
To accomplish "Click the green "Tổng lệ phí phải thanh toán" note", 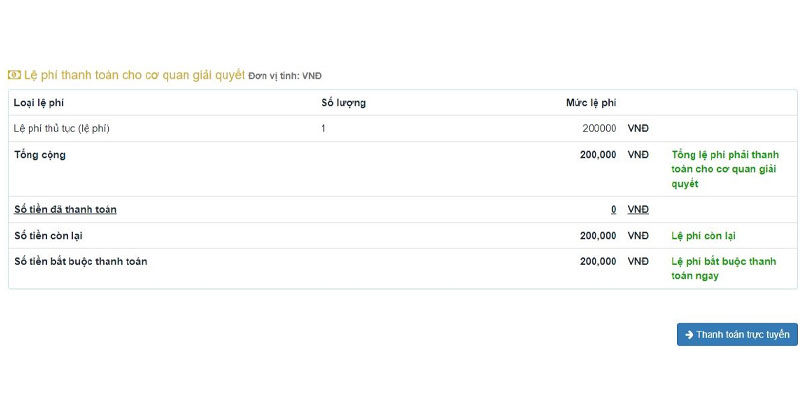I will tap(725, 169).
